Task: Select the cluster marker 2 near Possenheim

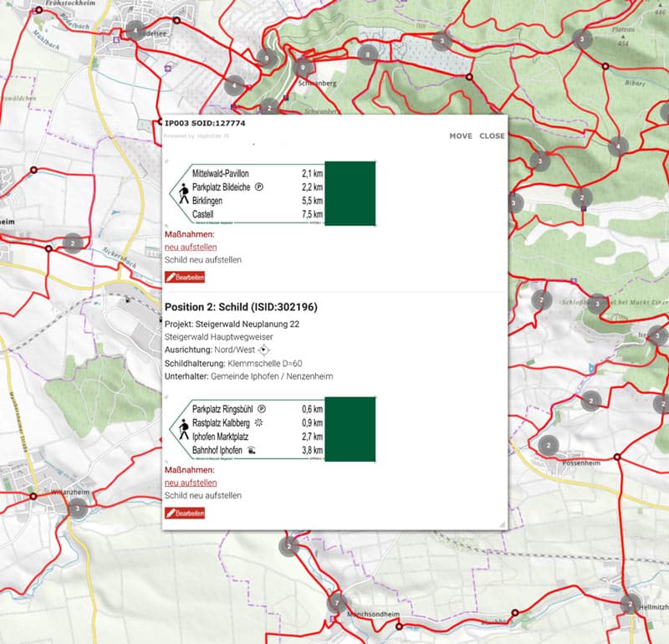Action: tap(549, 445)
